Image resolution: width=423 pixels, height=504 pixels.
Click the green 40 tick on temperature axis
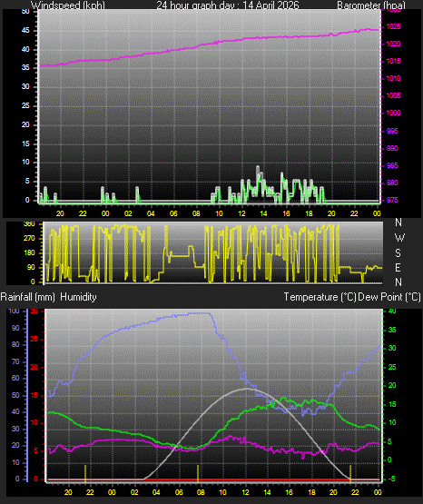pyautogui.click(x=392, y=311)
